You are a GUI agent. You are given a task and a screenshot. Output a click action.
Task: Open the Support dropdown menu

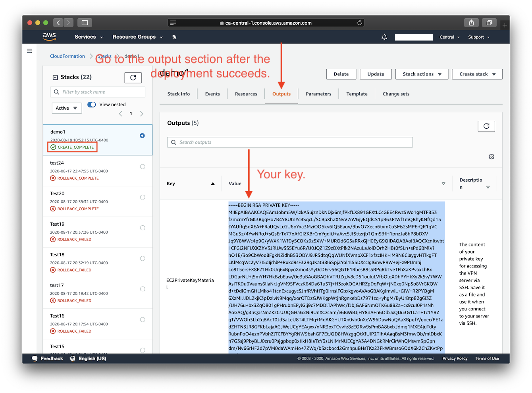tap(479, 37)
